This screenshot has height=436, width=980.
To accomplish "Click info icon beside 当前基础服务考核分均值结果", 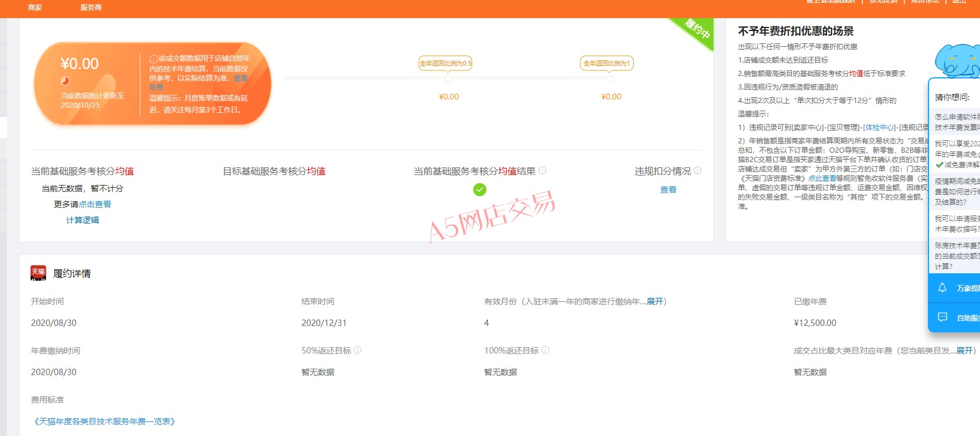I will tap(542, 170).
